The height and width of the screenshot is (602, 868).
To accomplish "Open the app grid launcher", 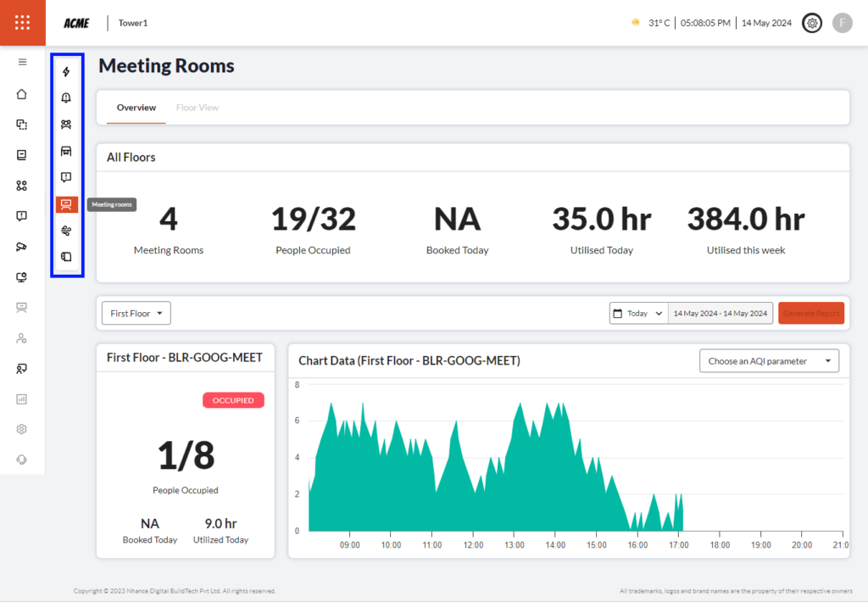I will click(x=23, y=23).
